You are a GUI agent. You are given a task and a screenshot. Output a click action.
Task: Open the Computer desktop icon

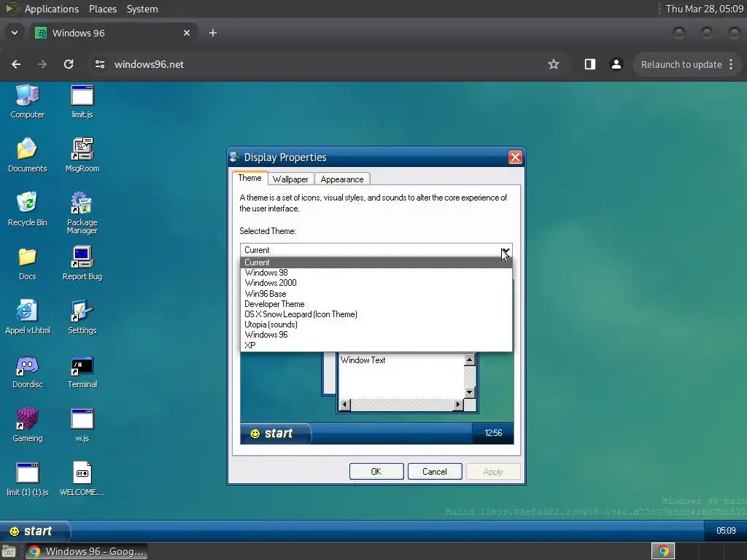pos(27,101)
